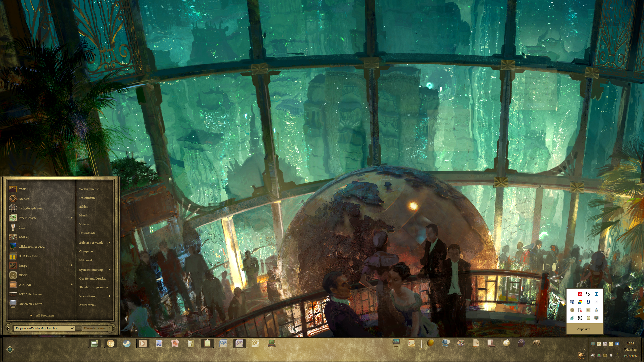The height and width of the screenshot is (362, 644).
Task: Click the orange clock icon on taskbar
Action: coord(431,343)
